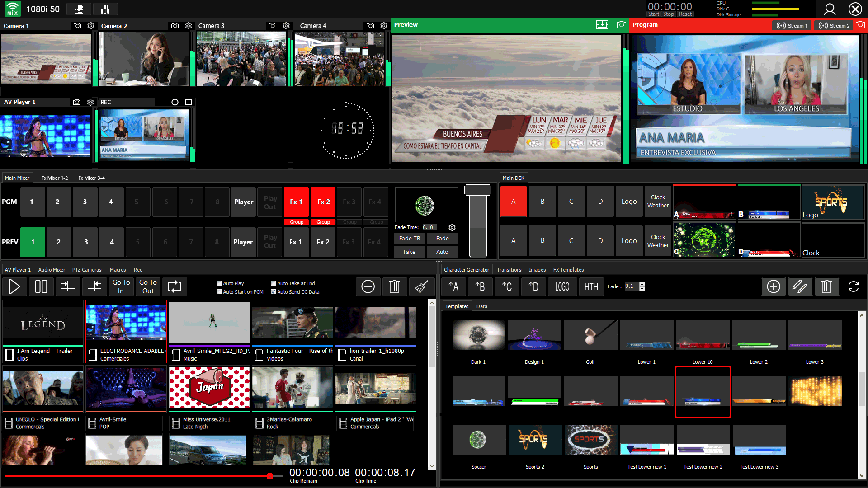
Task: Delete the selected clip with the trash icon
Action: [x=394, y=286]
